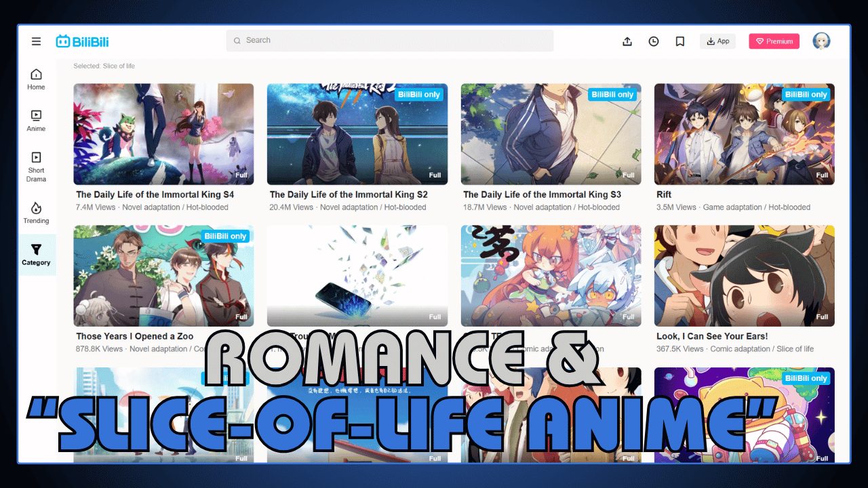This screenshot has height=488, width=868.
Task: Play the Rift anime thumbnail
Action: 744,133
